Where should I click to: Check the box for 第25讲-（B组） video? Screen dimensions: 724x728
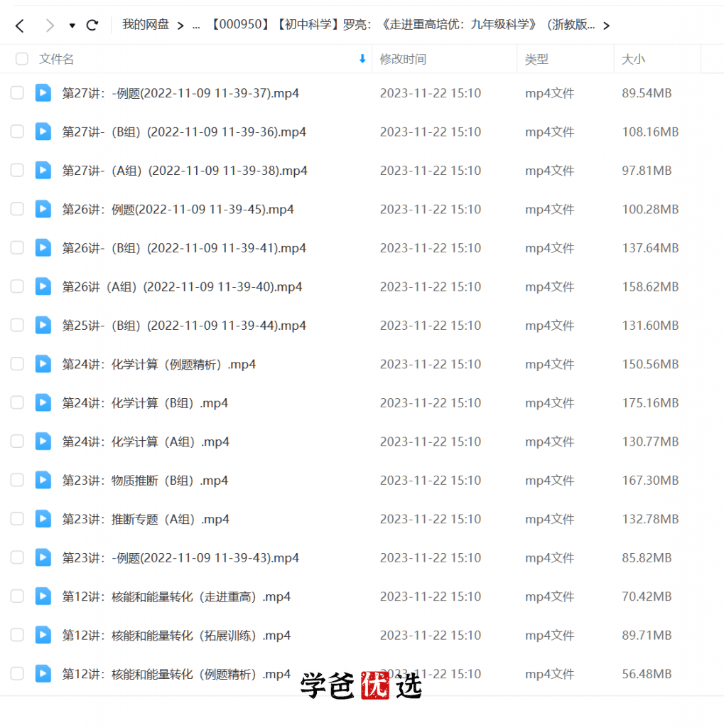coord(17,325)
